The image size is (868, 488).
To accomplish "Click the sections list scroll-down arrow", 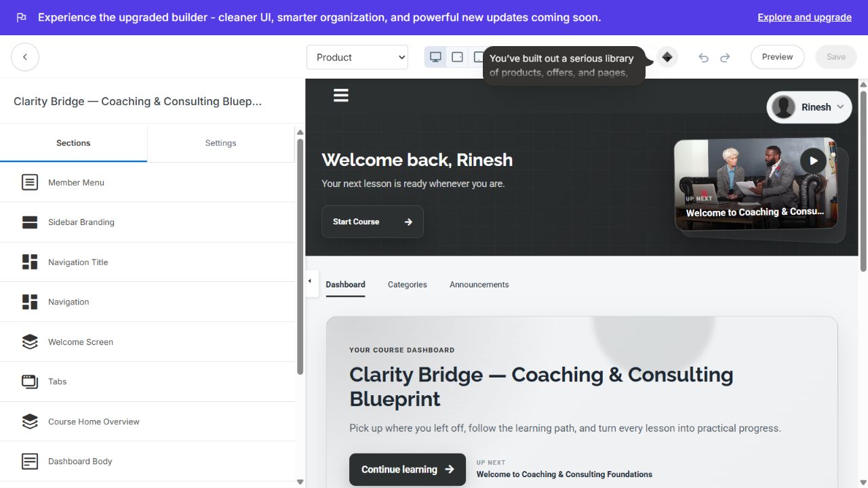I will click(300, 482).
